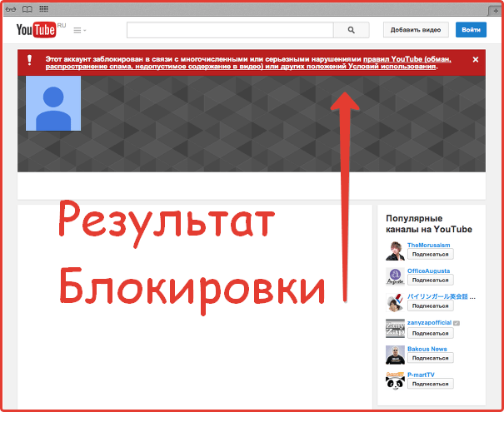Open TheMorusaism channel link
Screen dimensions: 504x437
click(x=427, y=246)
